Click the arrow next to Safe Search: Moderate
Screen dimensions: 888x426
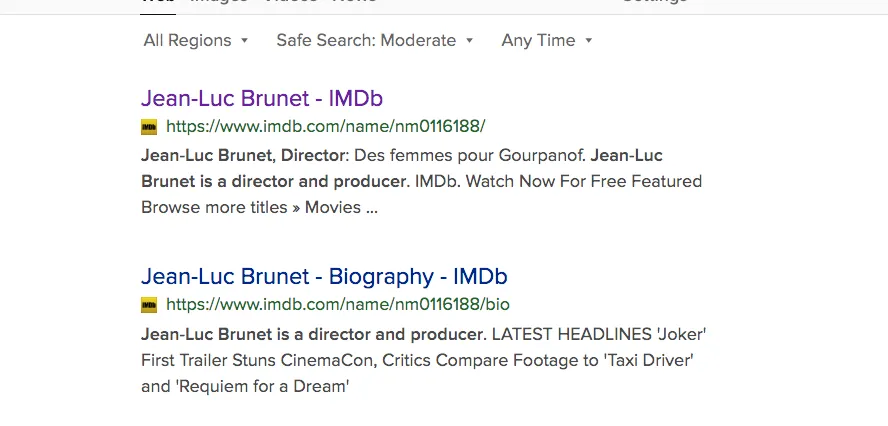click(x=469, y=40)
